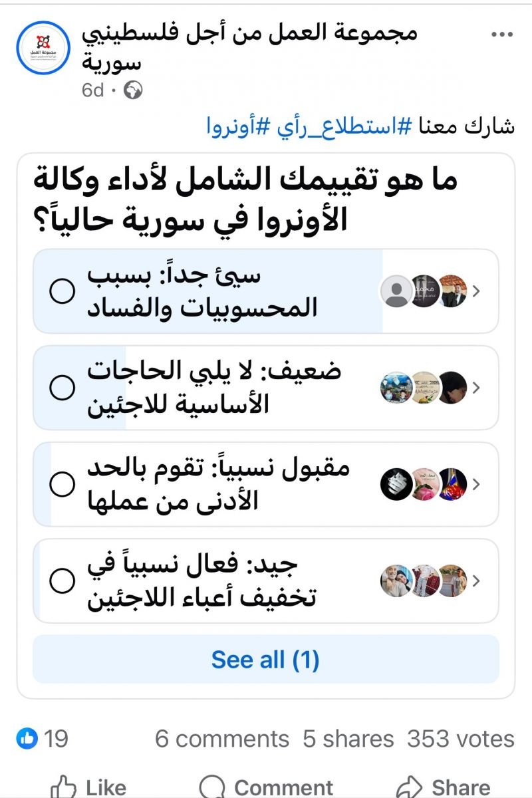Image resolution: width=532 pixels, height=798 pixels.
Task: Click the Like thumbs-up icon
Action: (x=63, y=787)
